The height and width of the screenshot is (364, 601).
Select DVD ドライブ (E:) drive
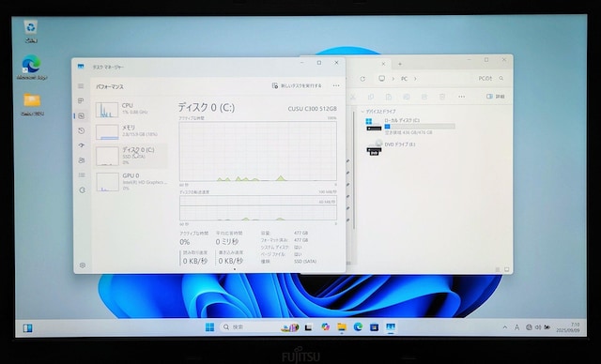click(392, 147)
